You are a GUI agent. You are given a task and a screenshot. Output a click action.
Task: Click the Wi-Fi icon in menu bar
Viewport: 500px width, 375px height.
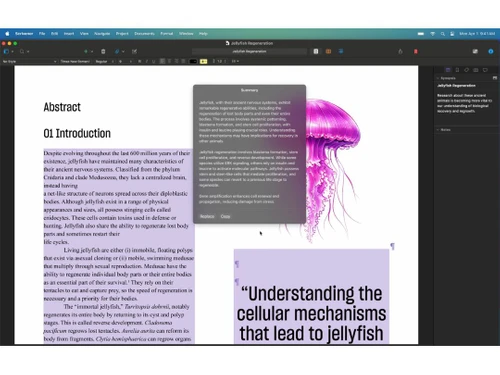[x=432, y=34]
